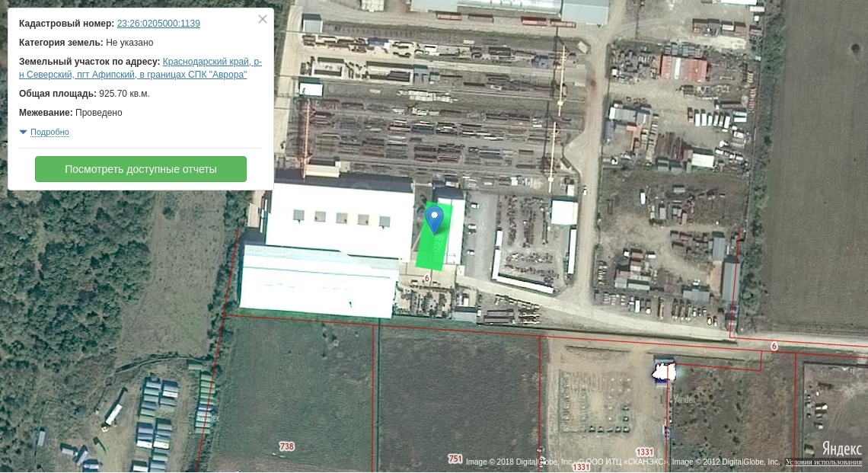
Task: Click parcel label 738 on map
Action: coord(287,446)
